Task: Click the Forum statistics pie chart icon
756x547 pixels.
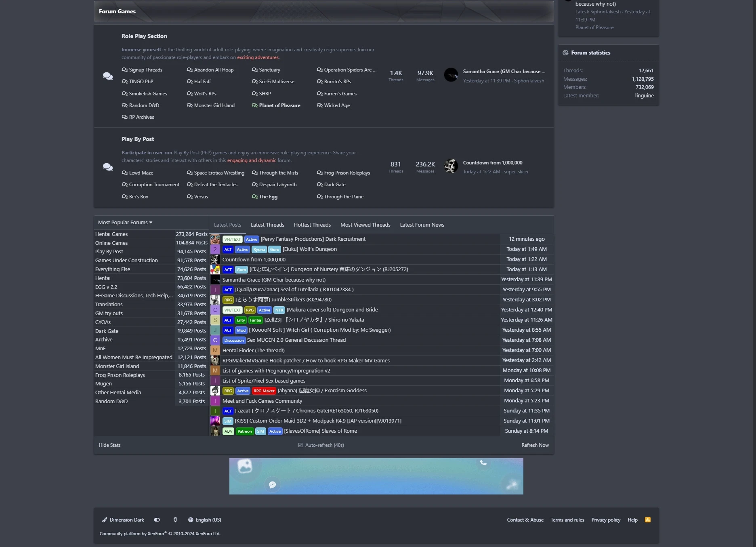Action: 565,53
